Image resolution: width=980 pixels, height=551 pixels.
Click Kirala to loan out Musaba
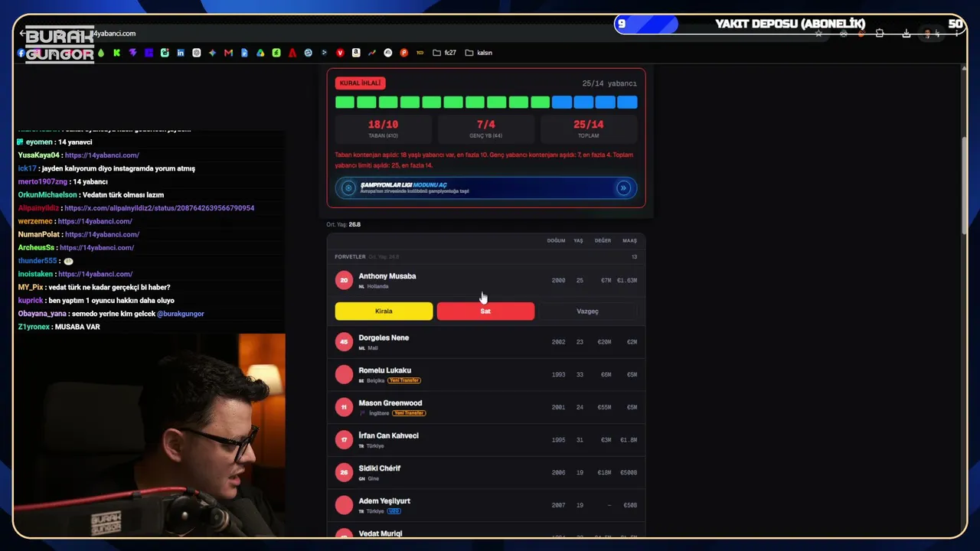click(x=384, y=311)
